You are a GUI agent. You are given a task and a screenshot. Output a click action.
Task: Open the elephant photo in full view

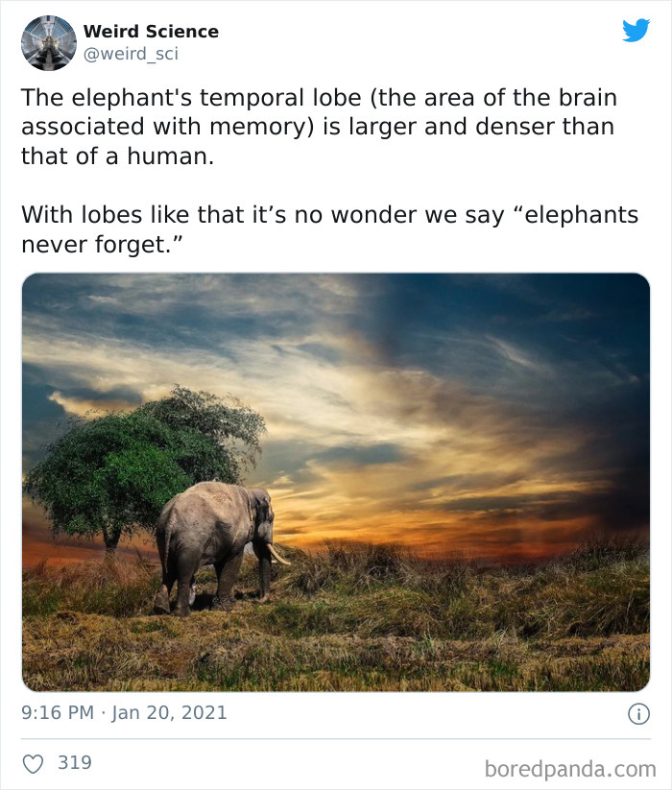(336, 480)
